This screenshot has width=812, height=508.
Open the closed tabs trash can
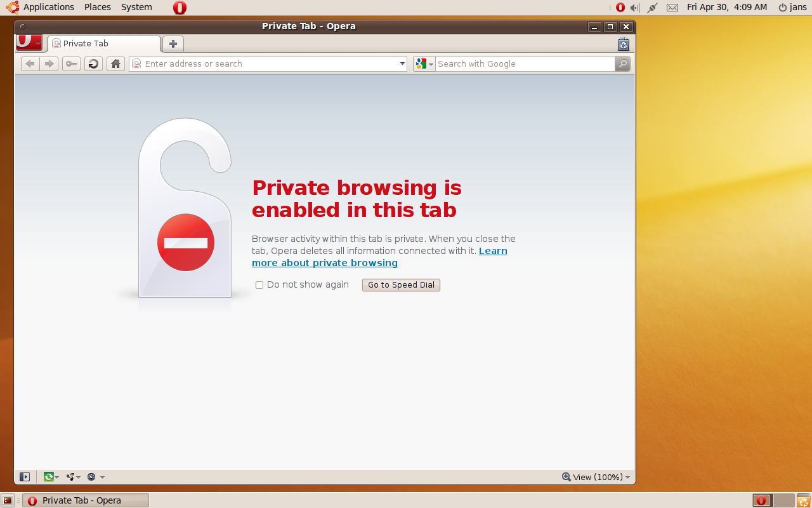(x=624, y=44)
